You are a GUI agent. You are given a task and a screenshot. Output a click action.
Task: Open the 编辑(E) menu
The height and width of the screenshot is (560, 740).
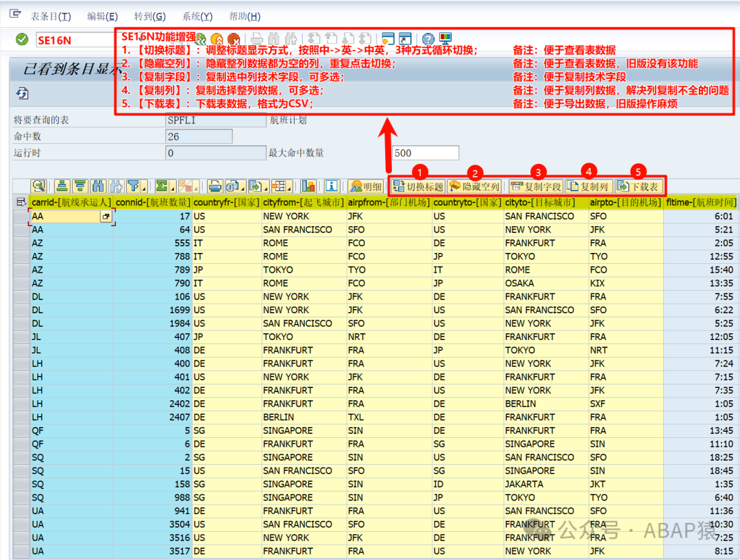coord(102,16)
